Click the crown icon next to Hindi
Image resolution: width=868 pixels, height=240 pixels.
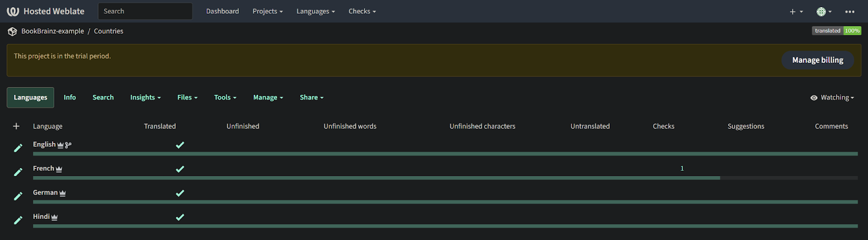pos(54,217)
